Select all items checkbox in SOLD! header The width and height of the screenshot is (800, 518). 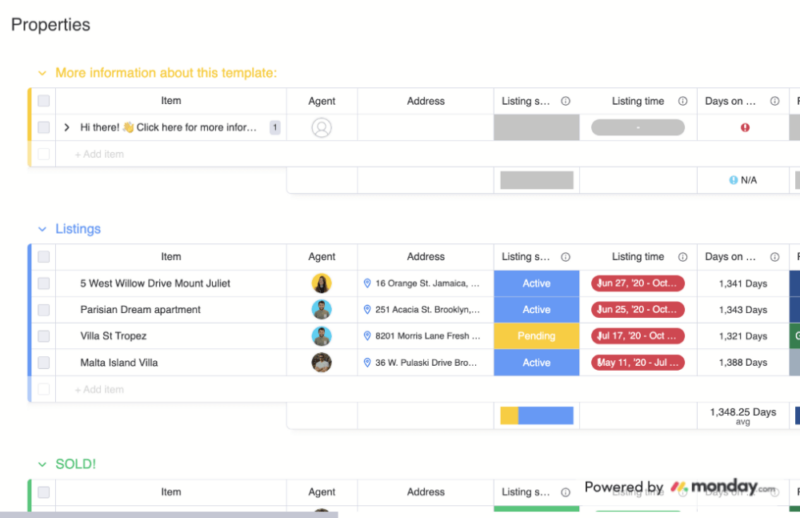click(44, 492)
